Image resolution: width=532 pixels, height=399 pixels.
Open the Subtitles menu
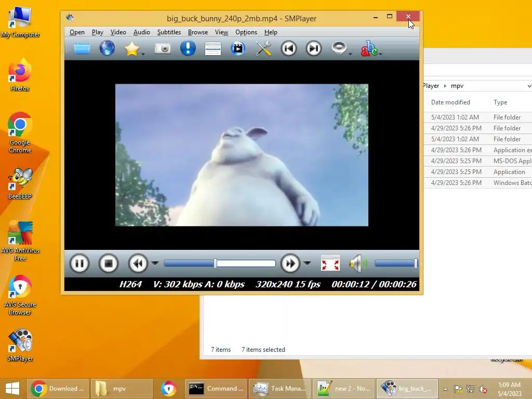coord(169,32)
